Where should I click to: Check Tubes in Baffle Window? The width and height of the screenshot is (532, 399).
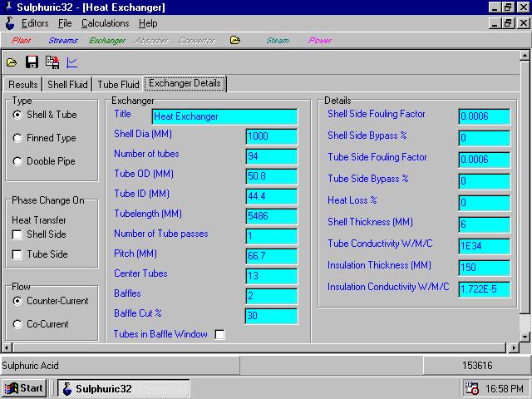point(219,334)
